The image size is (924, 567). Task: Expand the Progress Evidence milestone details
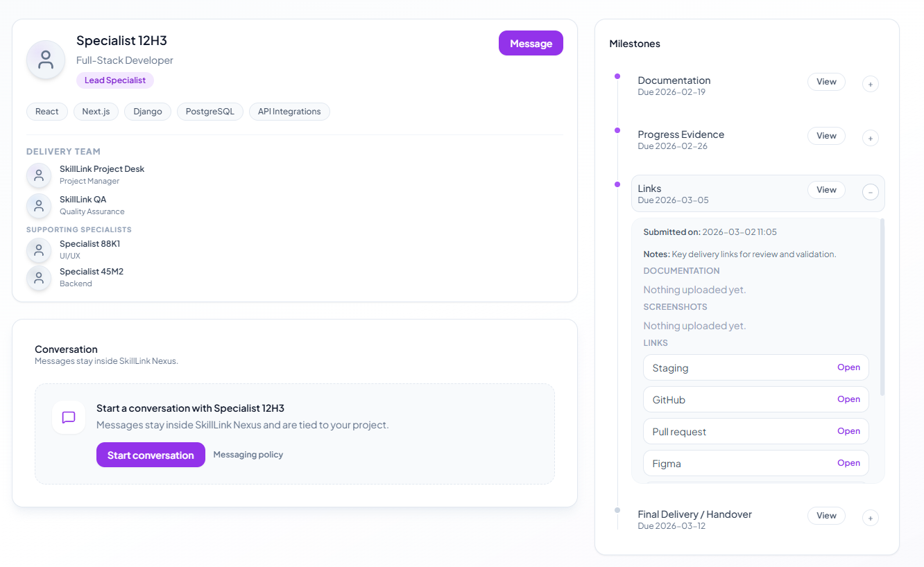870,138
